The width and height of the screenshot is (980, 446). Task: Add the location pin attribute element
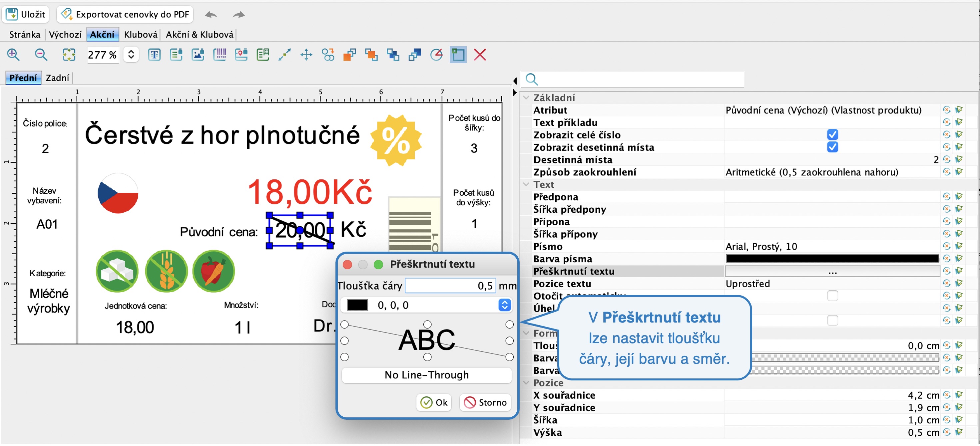(x=241, y=55)
